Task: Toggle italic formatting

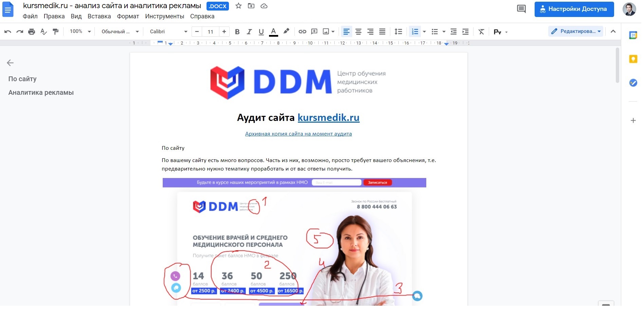Action: click(250, 32)
